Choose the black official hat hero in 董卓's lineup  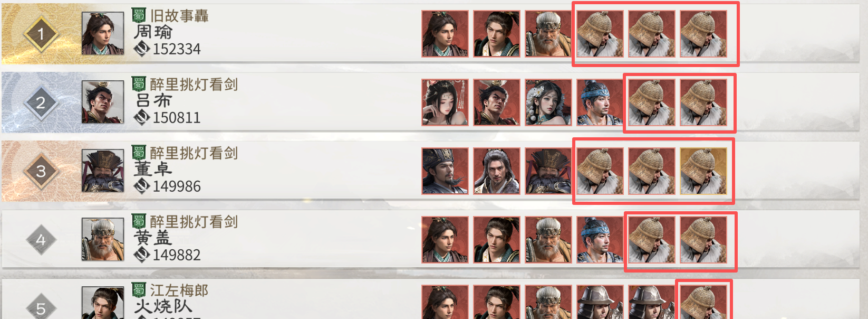click(445, 171)
